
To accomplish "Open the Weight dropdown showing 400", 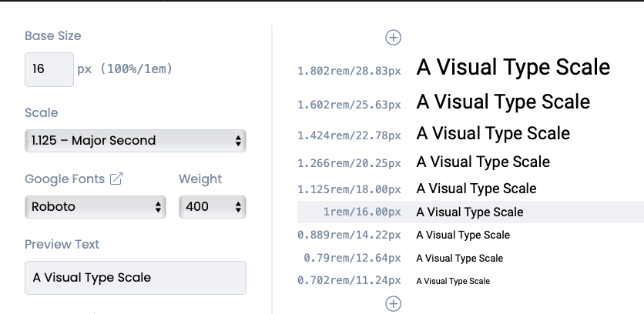I will tap(213, 207).
